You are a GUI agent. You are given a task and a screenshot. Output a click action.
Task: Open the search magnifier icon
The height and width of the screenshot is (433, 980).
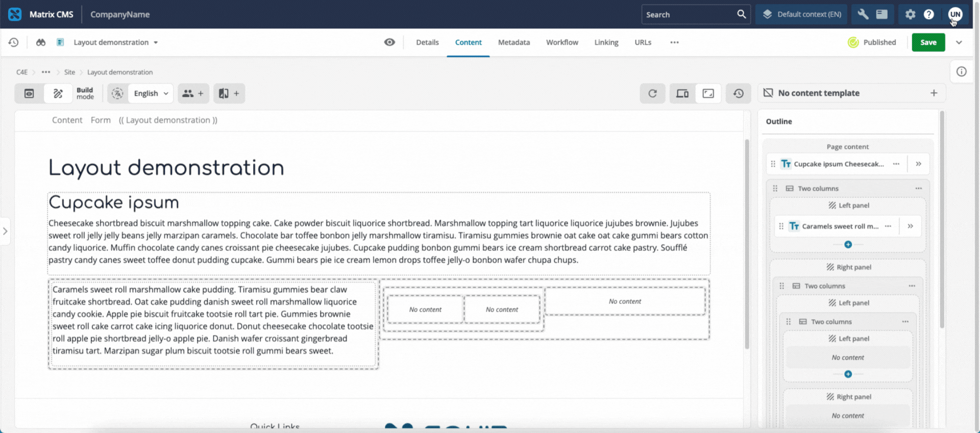click(x=741, y=14)
